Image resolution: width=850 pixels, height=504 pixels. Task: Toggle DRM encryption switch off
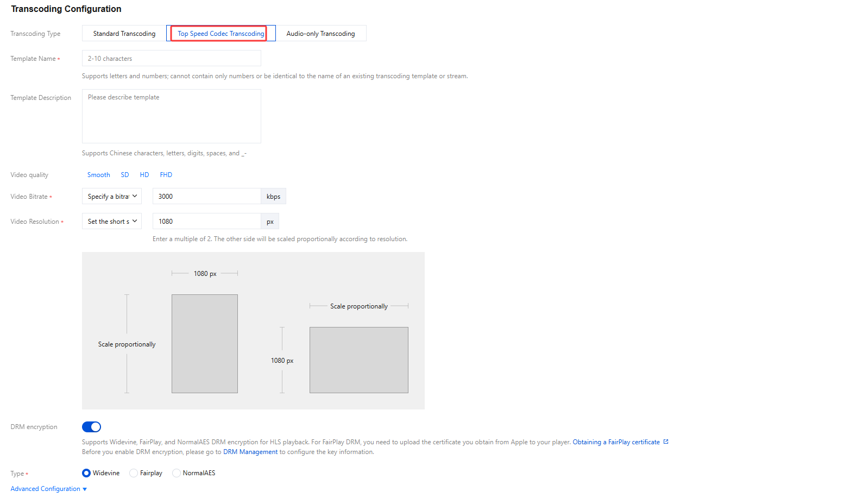(x=91, y=427)
